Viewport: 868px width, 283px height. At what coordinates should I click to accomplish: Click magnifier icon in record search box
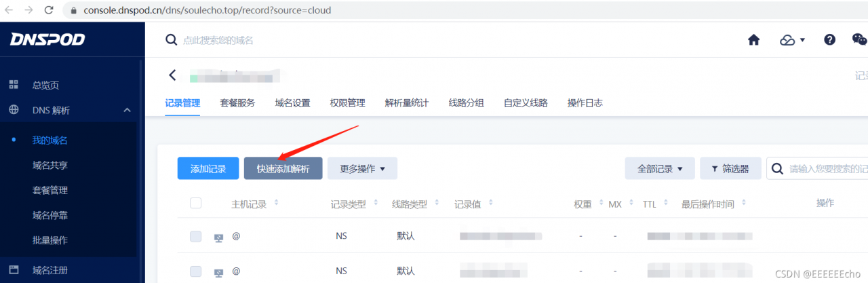tap(778, 168)
